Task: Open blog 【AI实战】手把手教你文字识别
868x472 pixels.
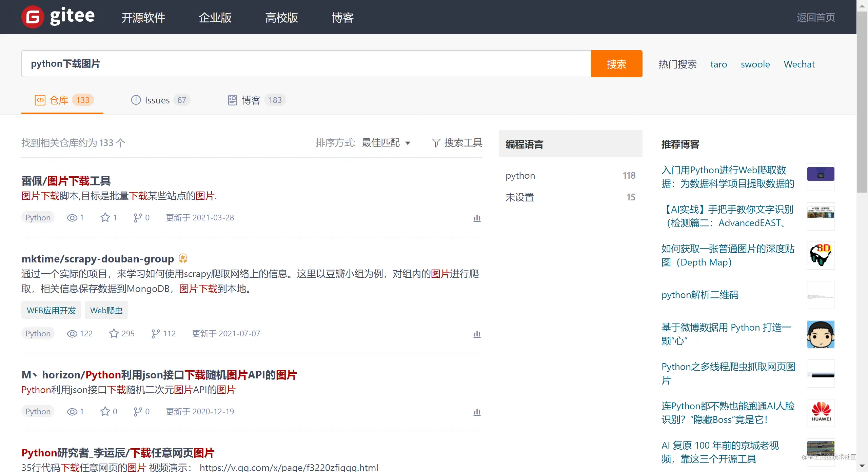Action: 727,216
